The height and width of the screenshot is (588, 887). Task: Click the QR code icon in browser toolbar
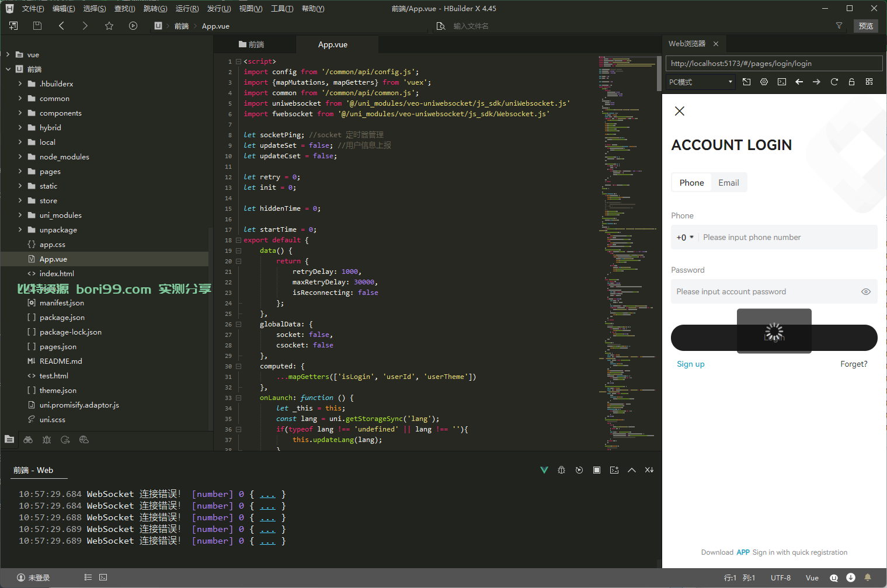coord(869,82)
